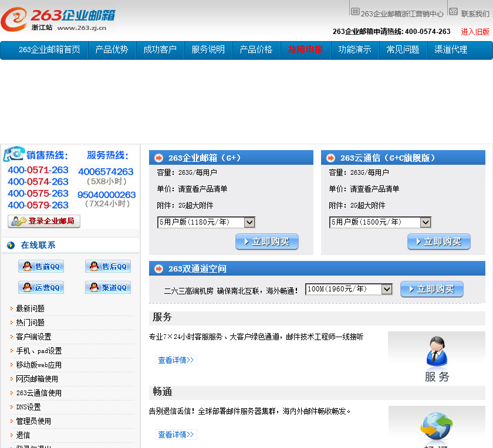Contact 运营QQ penguin button

(x=41, y=287)
